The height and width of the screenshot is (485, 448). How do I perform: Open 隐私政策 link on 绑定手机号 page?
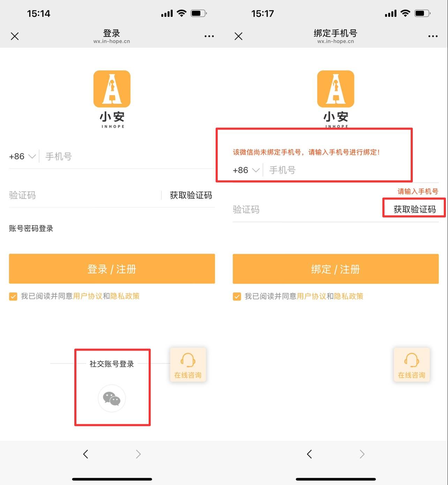tap(349, 296)
